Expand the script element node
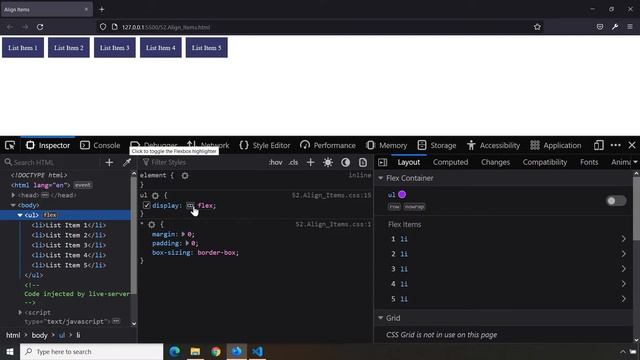This screenshot has width=640, height=360. pos(20,312)
